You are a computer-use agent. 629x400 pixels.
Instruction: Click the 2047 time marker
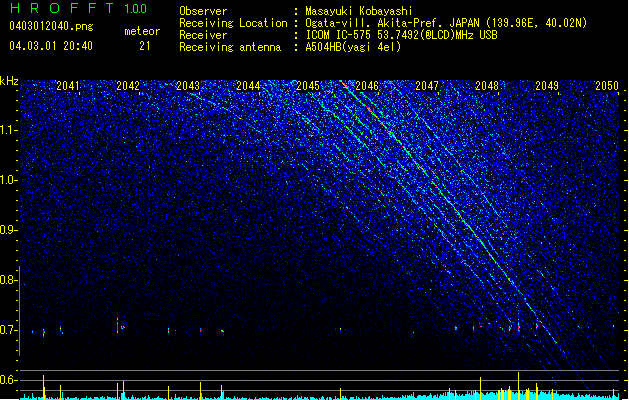427,85
